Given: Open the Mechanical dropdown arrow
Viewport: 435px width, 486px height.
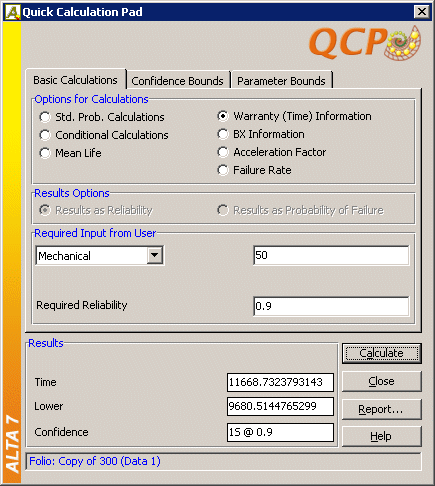Looking at the screenshot, I should (x=155, y=255).
